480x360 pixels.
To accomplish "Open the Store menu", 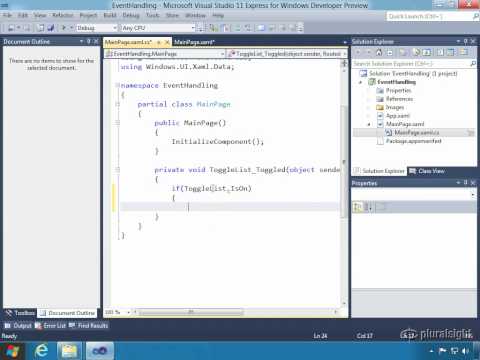I will point(172,15).
